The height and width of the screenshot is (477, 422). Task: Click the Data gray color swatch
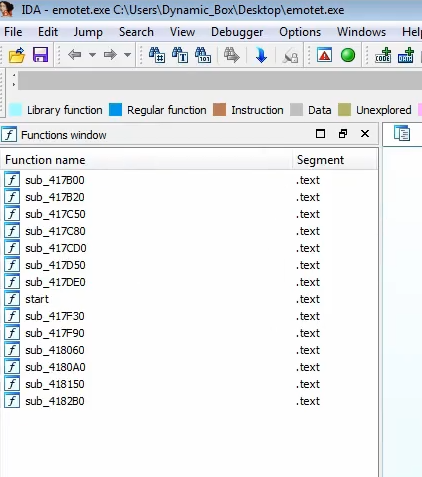click(296, 110)
